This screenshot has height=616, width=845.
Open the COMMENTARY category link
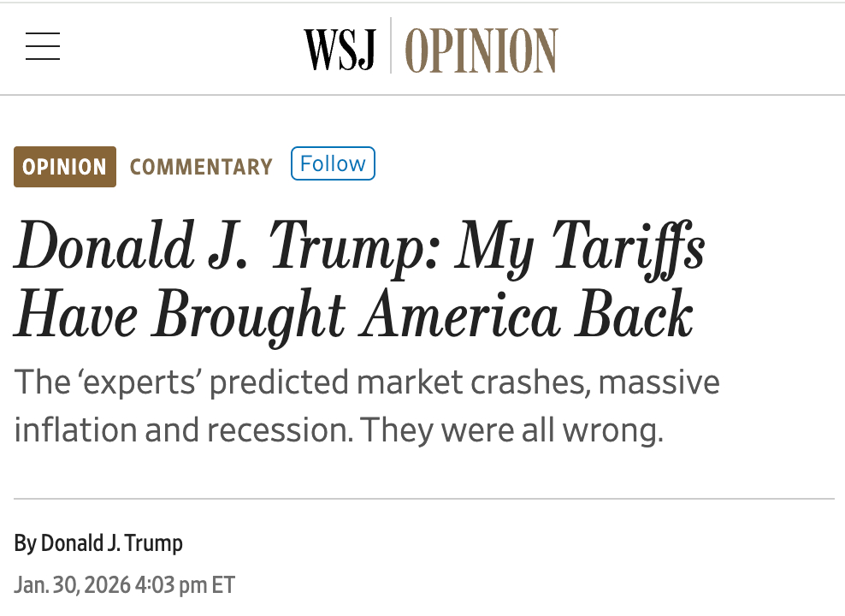201,167
